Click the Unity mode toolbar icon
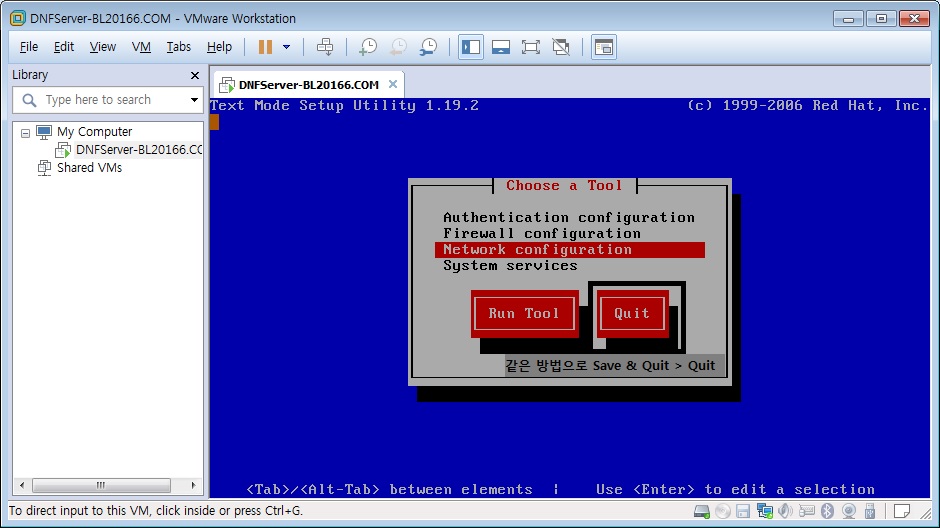Viewport: 940px width, 528px height. tap(561, 47)
